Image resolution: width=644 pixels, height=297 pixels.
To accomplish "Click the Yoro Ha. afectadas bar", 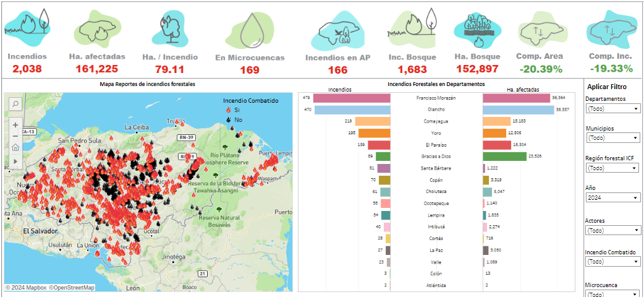I will (494, 133).
